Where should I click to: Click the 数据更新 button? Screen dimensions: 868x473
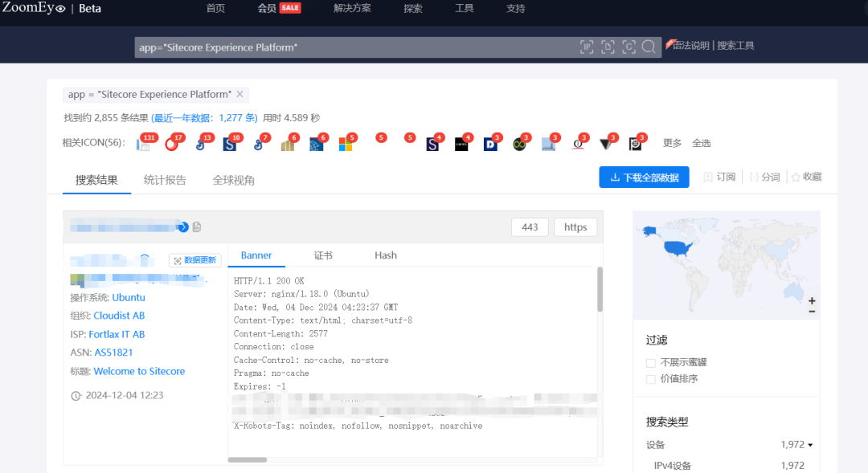pyautogui.click(x=194, y=260)
